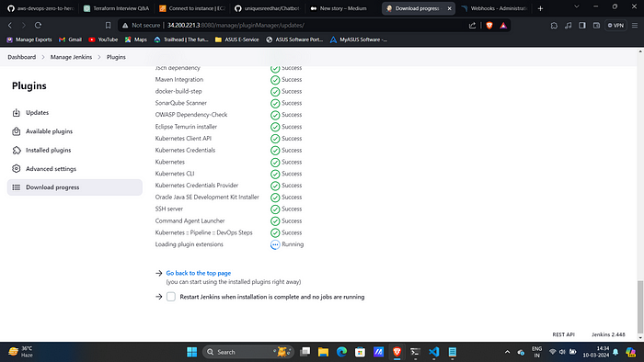This screenshot has width=644, height=362.
Task: Select Eclipse Temurin installer text
Action: pyautogui.click(x=186, y=127)
